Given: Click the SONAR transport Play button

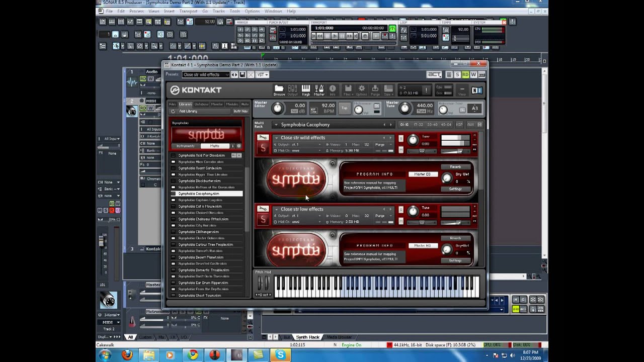Looking at the screenshot, I should [x=335, y=36].
